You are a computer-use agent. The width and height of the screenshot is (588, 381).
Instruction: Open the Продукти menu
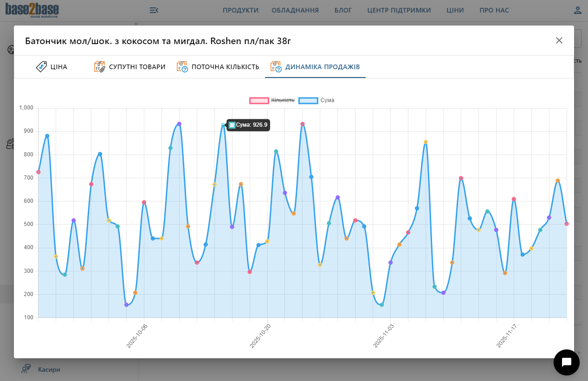click(240, 10)
